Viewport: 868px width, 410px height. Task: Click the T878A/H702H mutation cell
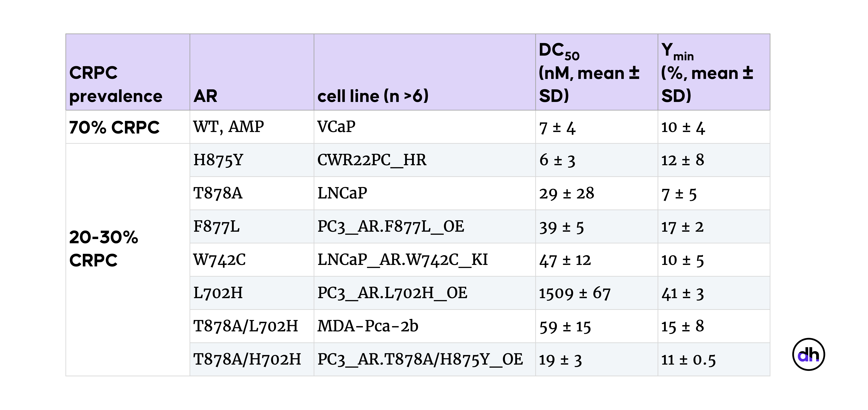(x=252, y=359)
